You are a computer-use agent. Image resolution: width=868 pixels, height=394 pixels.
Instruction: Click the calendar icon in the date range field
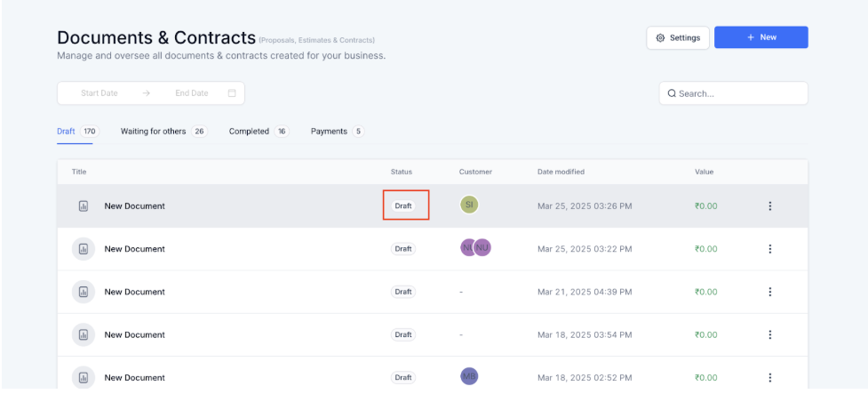232,93
